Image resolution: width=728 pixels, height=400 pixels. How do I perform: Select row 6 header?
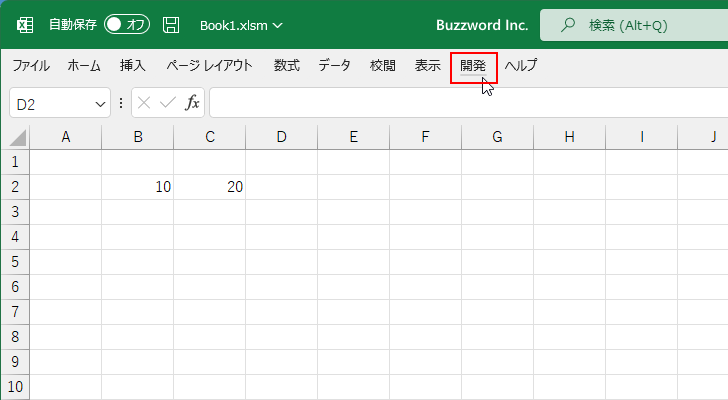15,287
